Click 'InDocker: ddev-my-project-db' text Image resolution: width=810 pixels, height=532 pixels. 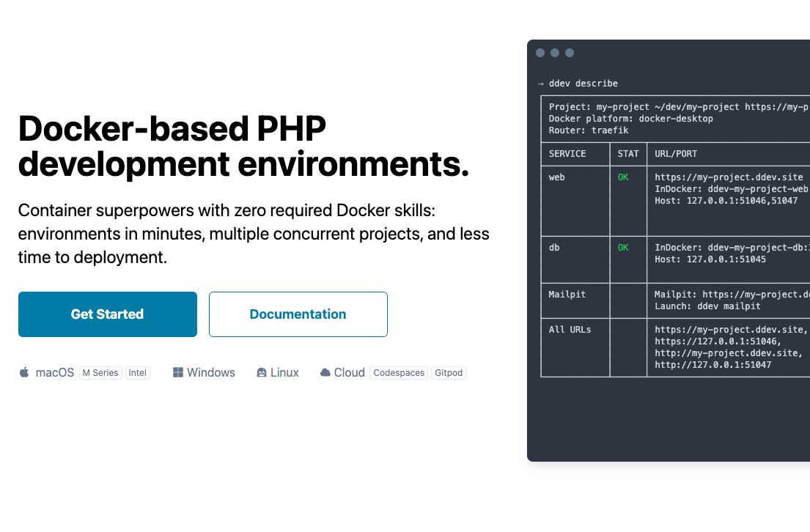[x=732, y=248]
